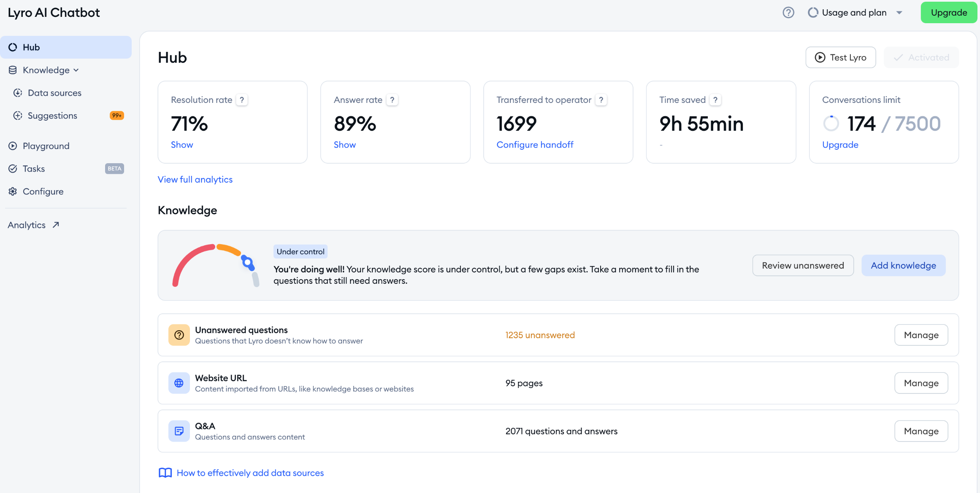980x493 pixels.
Task: Collapse the Knowledge section chevron
Action: 76,70
